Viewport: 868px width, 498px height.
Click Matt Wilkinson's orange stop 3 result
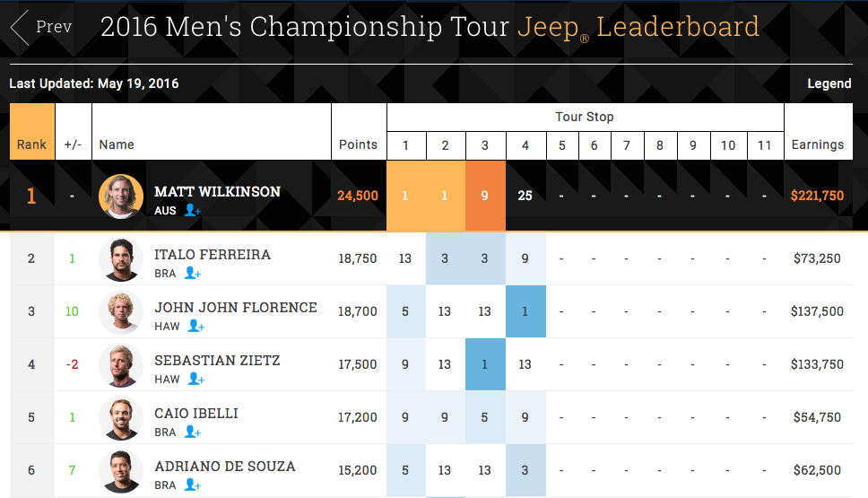[485, 196]
